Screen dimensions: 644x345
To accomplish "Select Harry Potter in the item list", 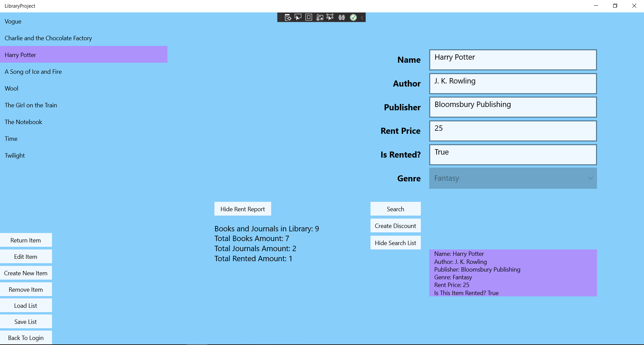I will point(84,55).
